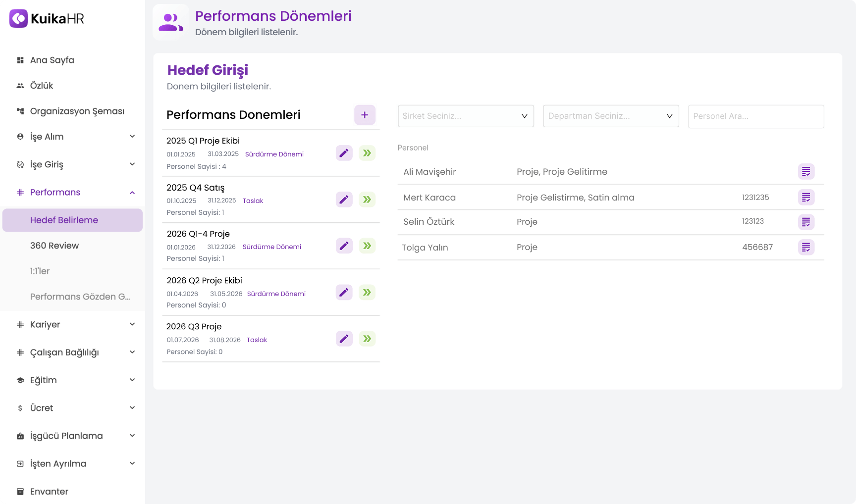Viewport: 856px width, 504px height.
Task: Open the 360 Review page
Action: point(54,246)
